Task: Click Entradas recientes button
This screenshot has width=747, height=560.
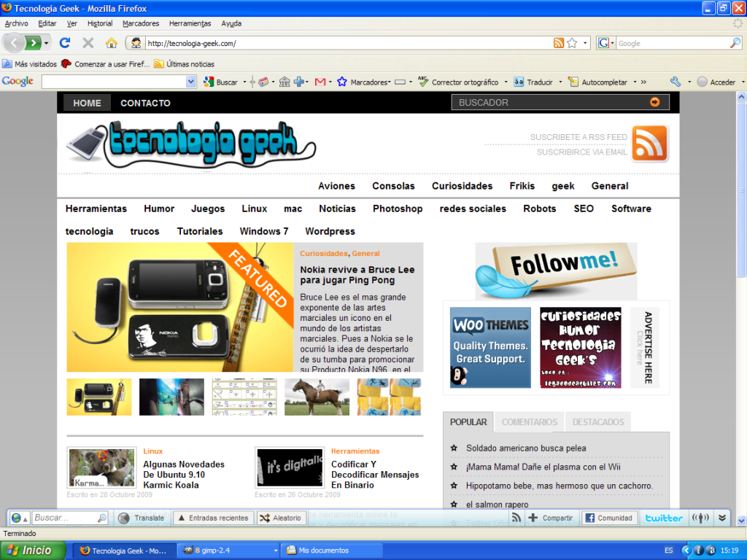Action: pyautogui.click(x=212, y=518)
